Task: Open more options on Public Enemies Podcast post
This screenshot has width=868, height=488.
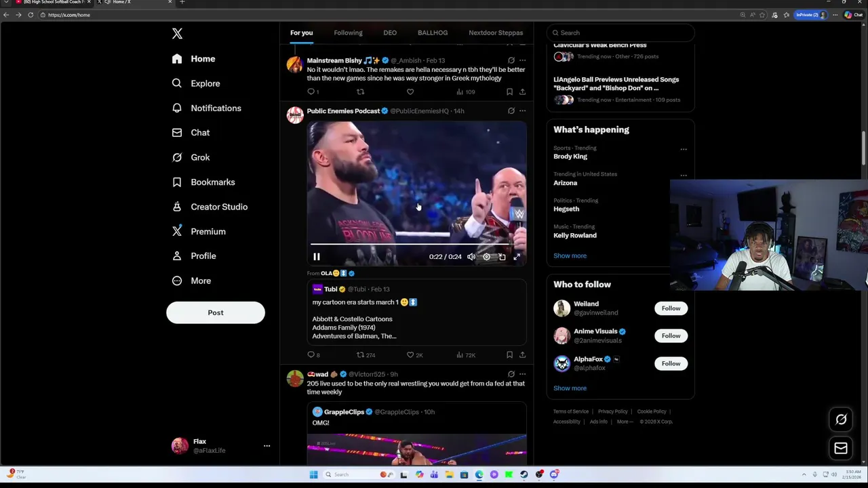Action: (x=522, y=110)
